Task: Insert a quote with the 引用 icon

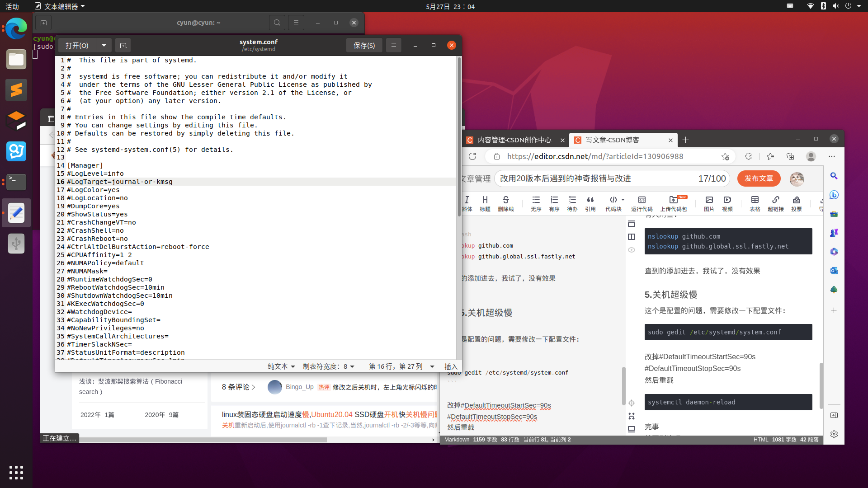Action: (590, 203)
